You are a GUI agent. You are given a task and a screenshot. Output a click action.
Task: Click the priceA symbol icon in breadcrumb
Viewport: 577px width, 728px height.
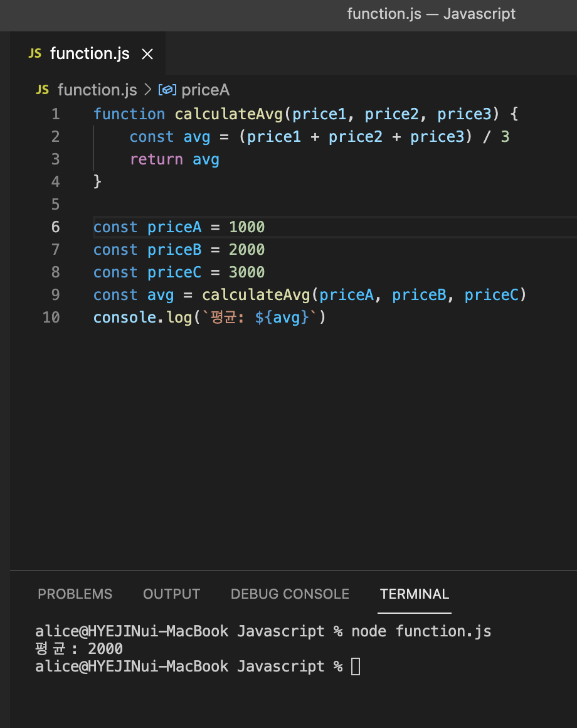(x=167, y=90)
